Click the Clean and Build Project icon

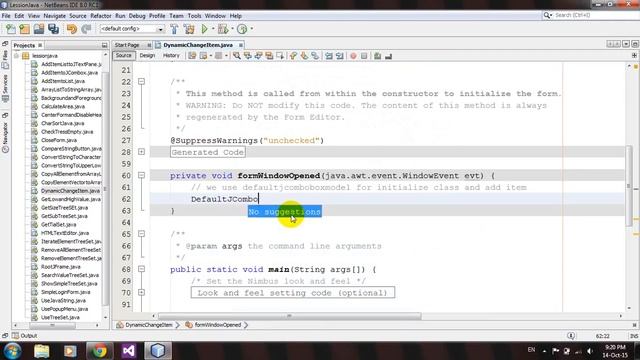[x=189, y=29]
